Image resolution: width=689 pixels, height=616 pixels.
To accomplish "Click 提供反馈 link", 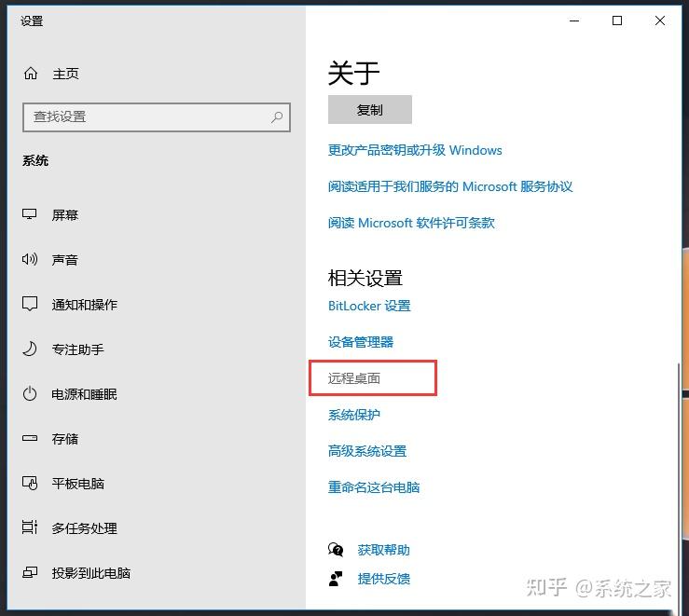I will click(383, 579).
